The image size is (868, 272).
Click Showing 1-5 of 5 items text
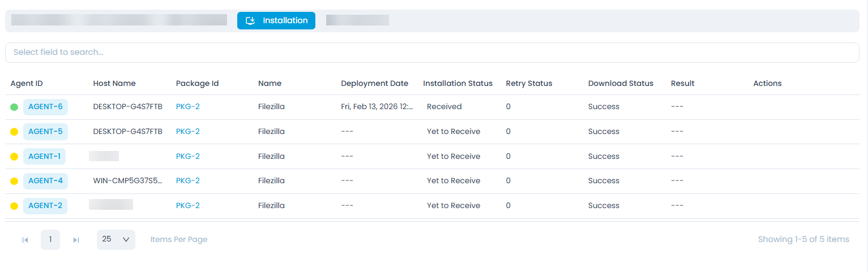(x=803, y=240)
